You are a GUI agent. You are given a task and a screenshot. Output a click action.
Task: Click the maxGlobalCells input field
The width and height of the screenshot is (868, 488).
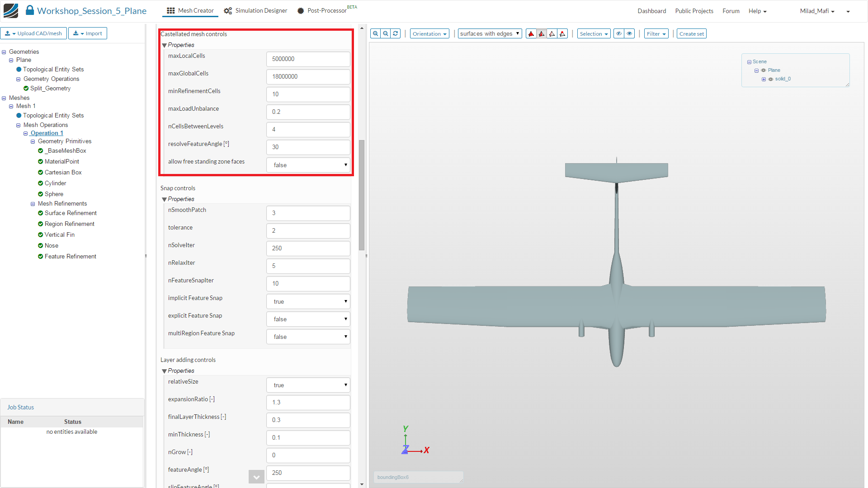pyautogui.click(x=308, y=76)
